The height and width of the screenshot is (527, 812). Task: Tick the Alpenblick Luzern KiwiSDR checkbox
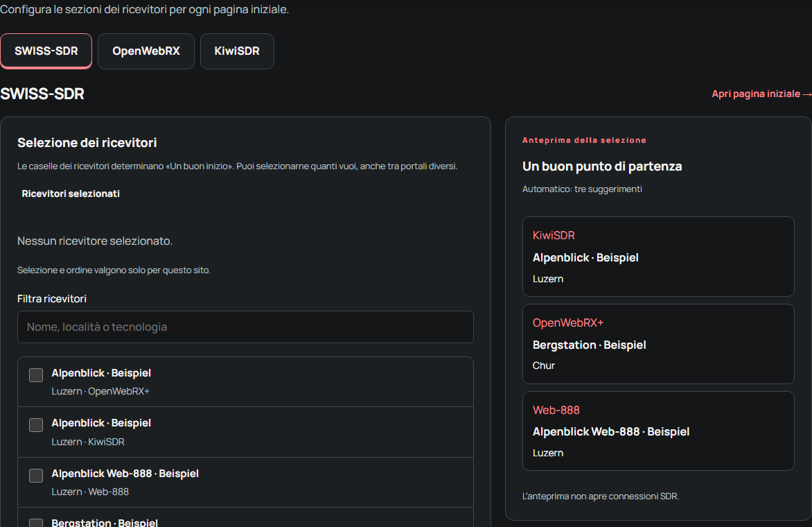[36, 425]
